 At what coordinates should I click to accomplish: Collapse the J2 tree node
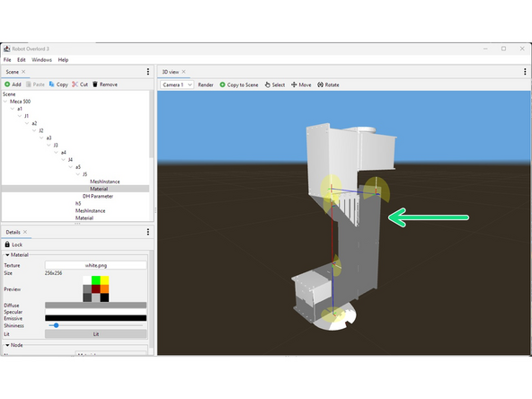pos(34,130)
